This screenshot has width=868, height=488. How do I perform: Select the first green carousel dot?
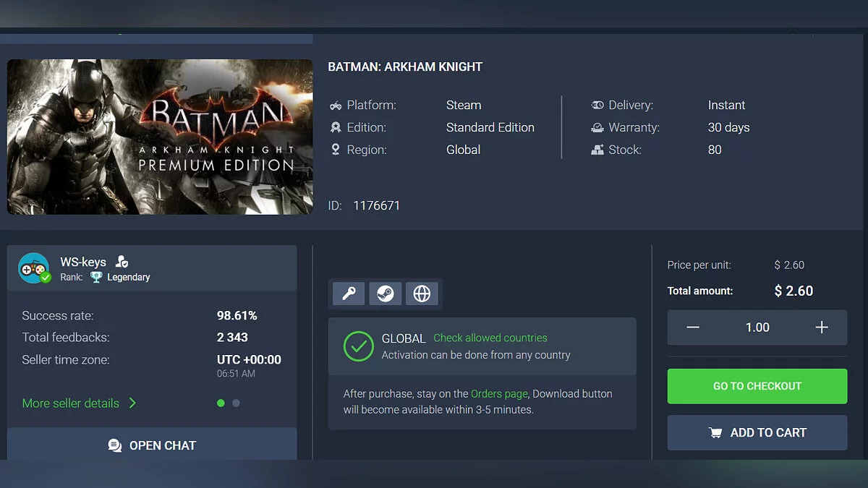pos(221,403)
